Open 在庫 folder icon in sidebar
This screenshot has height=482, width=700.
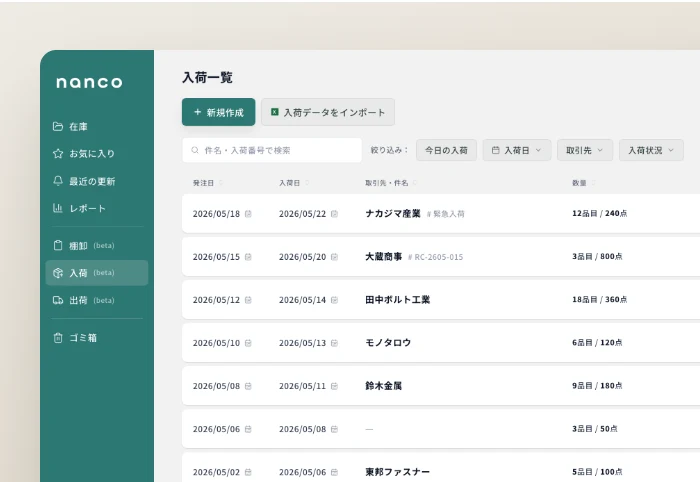58,126
